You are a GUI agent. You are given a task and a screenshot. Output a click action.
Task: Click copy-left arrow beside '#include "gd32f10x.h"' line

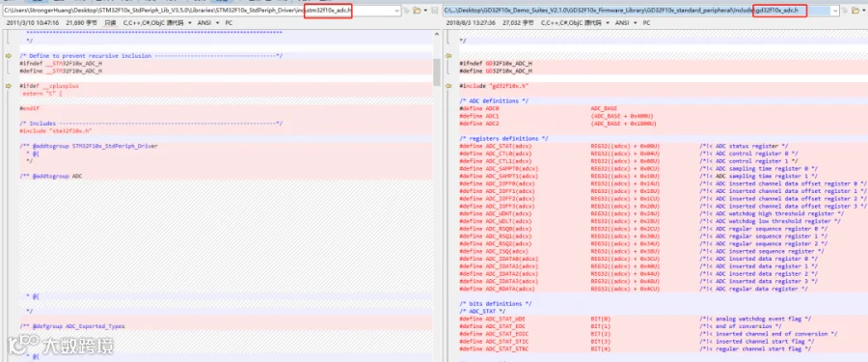tap(448, 86)
